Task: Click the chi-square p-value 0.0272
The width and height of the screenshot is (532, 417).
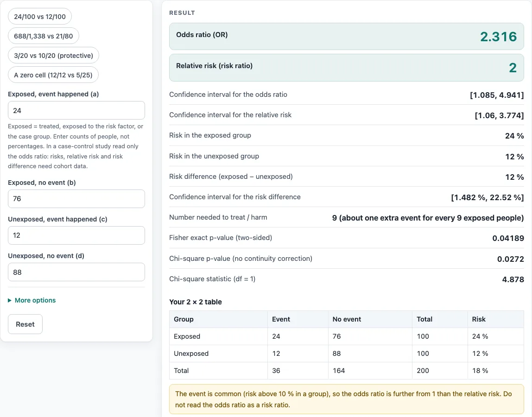Action: click(x=510, y=259)
